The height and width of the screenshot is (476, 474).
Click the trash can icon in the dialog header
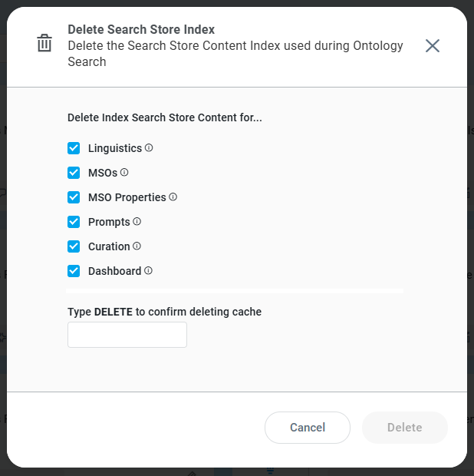pyautogui.click(x=44, y=44)
